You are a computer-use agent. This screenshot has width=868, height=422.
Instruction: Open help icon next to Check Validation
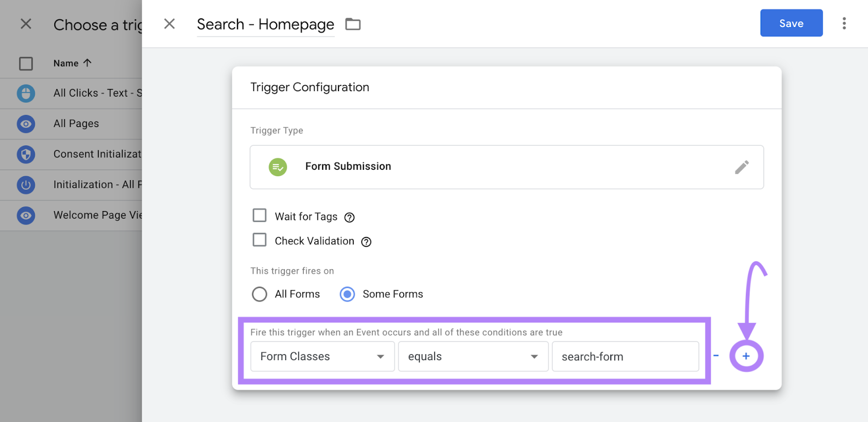(366, 242)
